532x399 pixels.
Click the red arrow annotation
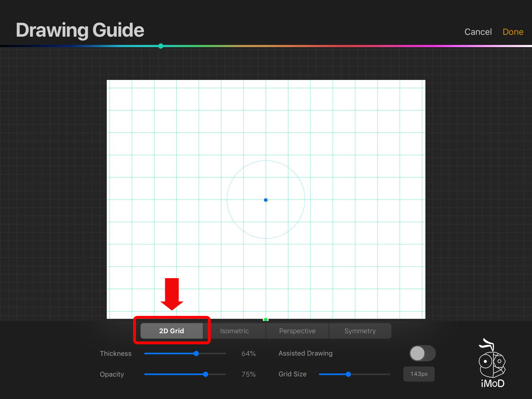tap(172, 294)
